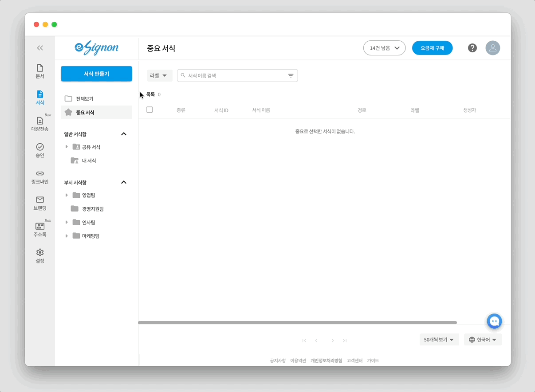Open the 라벨 filter dropdown
Screen dimensions: 535x392
(x=159, y=75)
